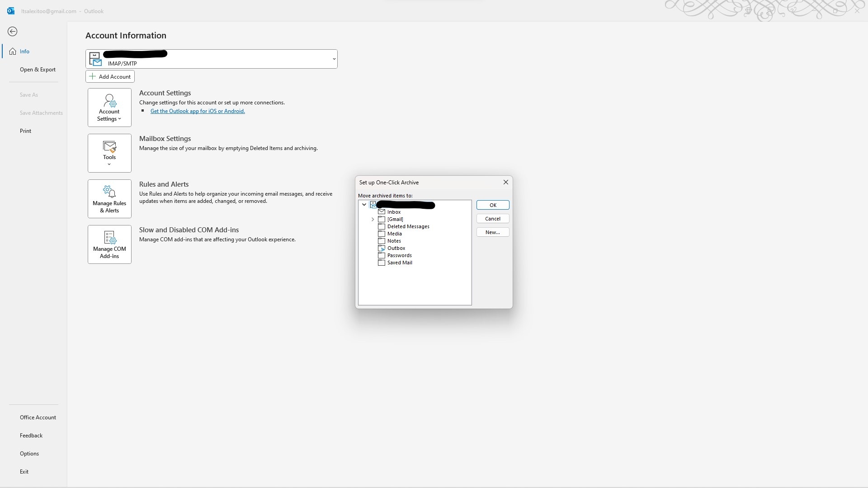Image resolution: width=868 pixels, height=488 pixels.
Task: Expand the [Gmail] folder node
Action: pos(373,219)
